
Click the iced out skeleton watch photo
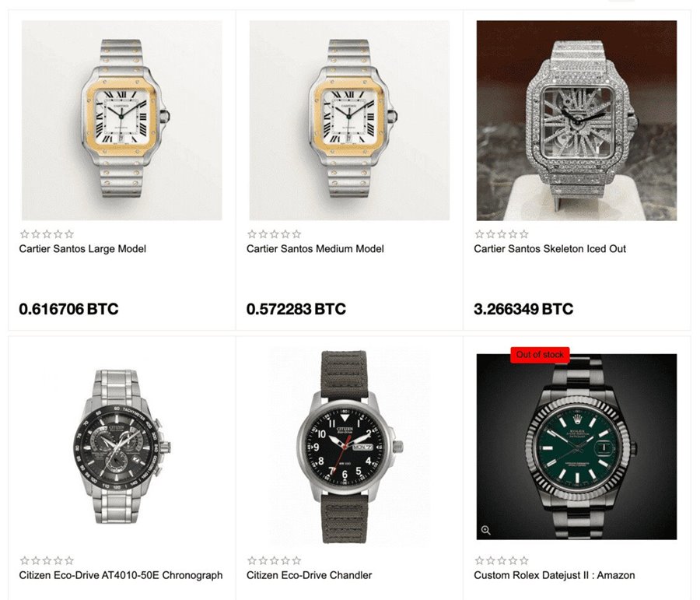tap(576, 120)
